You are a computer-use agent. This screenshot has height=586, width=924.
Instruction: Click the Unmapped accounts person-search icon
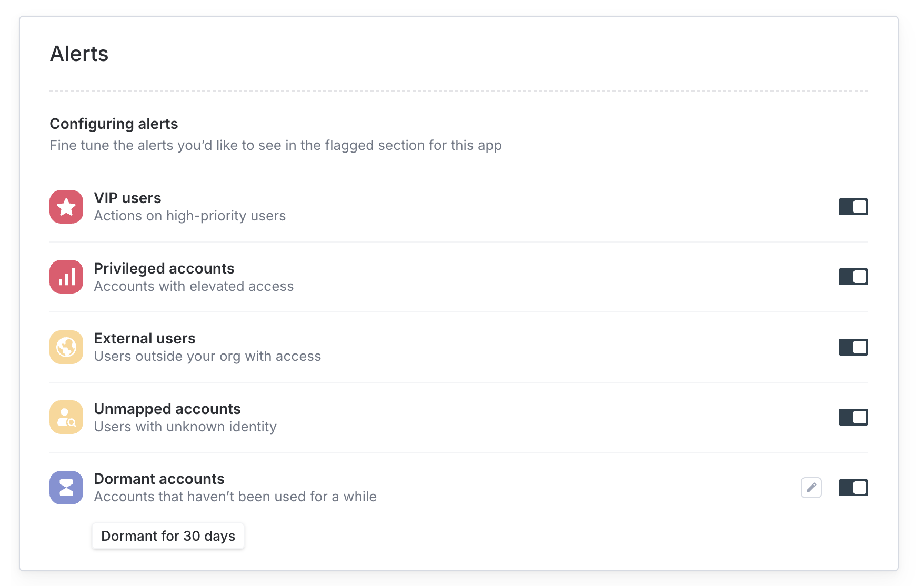point(66,417)
